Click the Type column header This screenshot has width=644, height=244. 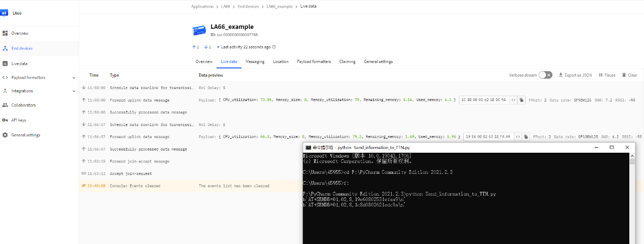click(114, 76)
